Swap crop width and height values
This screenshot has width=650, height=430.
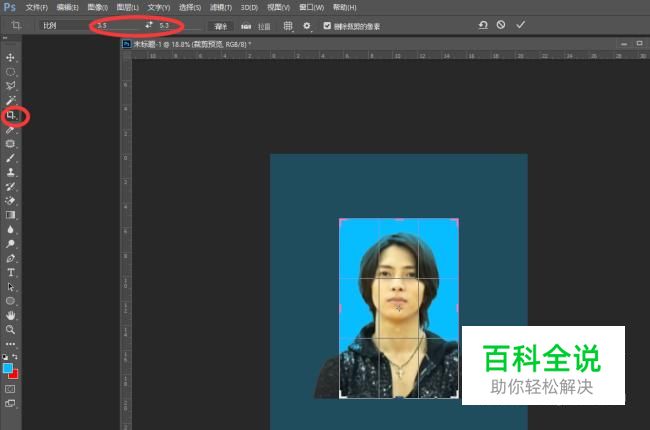(149, 25)
